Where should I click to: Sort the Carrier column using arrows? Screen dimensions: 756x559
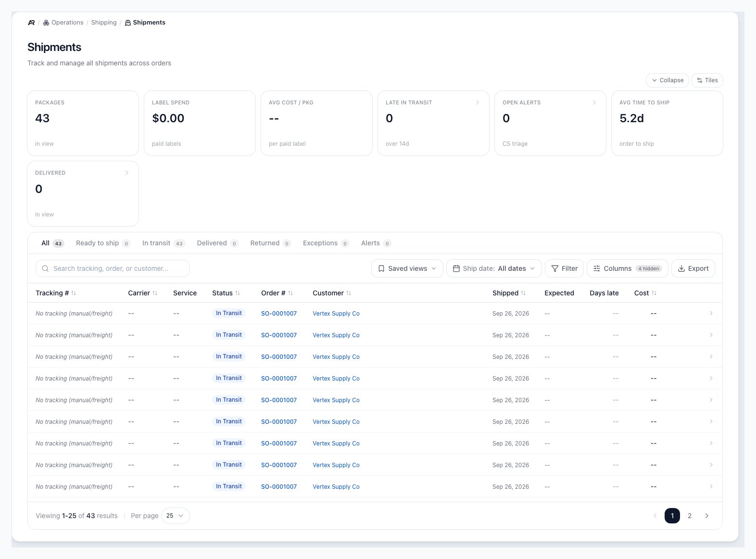pos(155,293)
